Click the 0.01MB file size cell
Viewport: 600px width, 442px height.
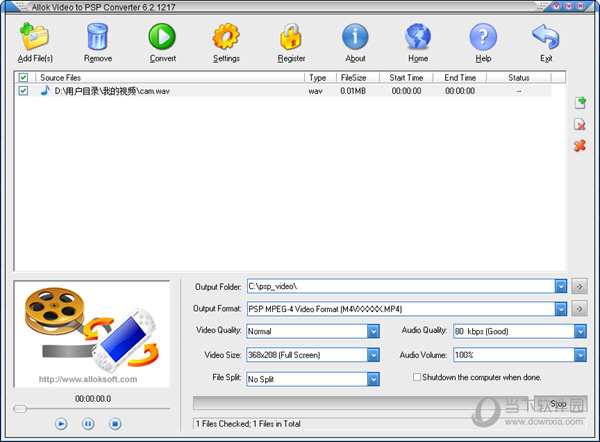(353, 91)
